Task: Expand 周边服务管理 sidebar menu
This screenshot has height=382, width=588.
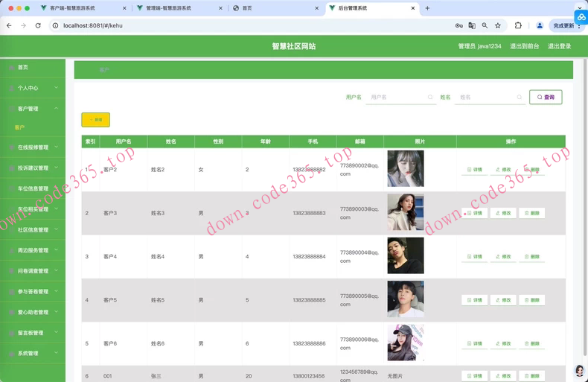Action: [x=33, y=250]
